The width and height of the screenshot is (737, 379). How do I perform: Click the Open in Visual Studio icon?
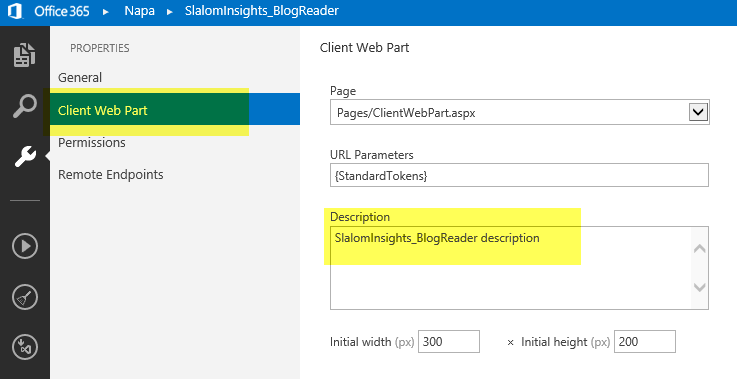(x=24, y=347)
